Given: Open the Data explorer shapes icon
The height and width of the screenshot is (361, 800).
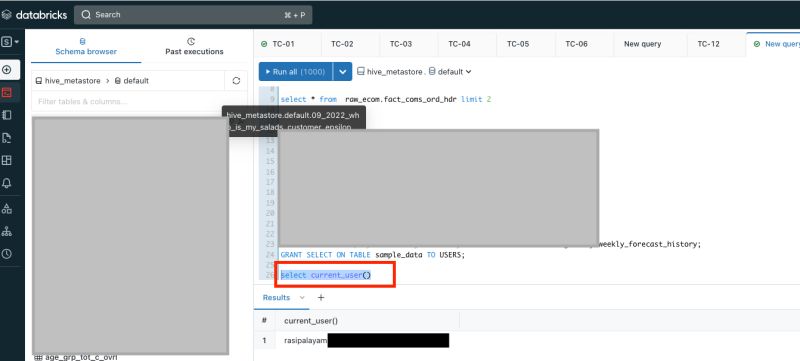Looking at the screenshot, I should 7,208.
